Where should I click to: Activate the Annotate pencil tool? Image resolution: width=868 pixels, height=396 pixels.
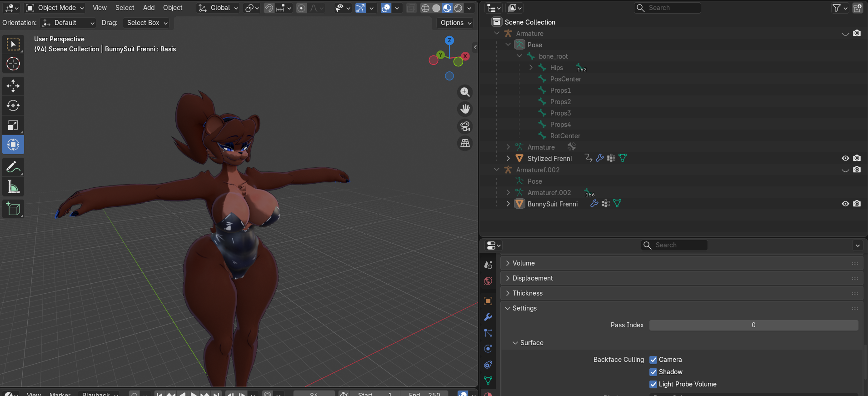click(x=13, y=167)
